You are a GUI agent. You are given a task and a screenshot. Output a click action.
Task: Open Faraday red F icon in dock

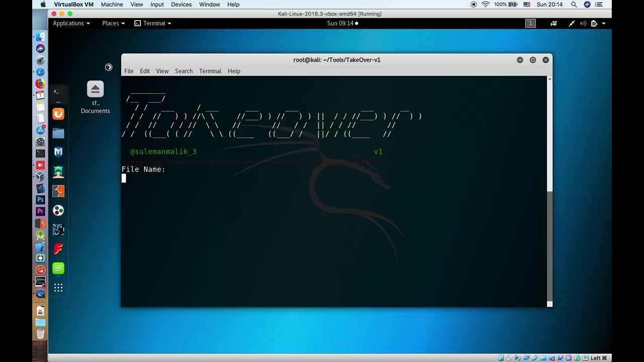coord(58,249)
